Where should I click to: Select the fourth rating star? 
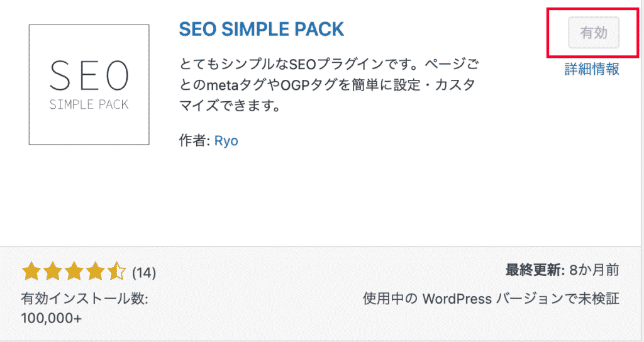[x=95, y=272]
